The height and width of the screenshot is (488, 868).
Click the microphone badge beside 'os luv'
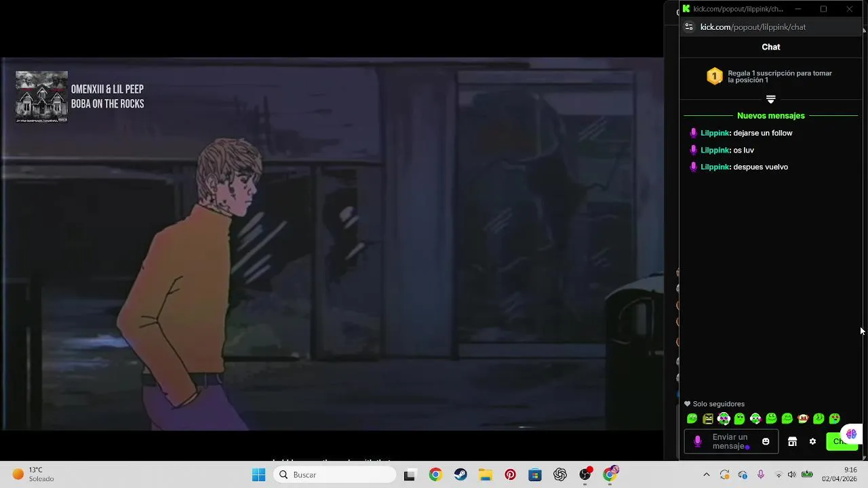coord(693,150)
